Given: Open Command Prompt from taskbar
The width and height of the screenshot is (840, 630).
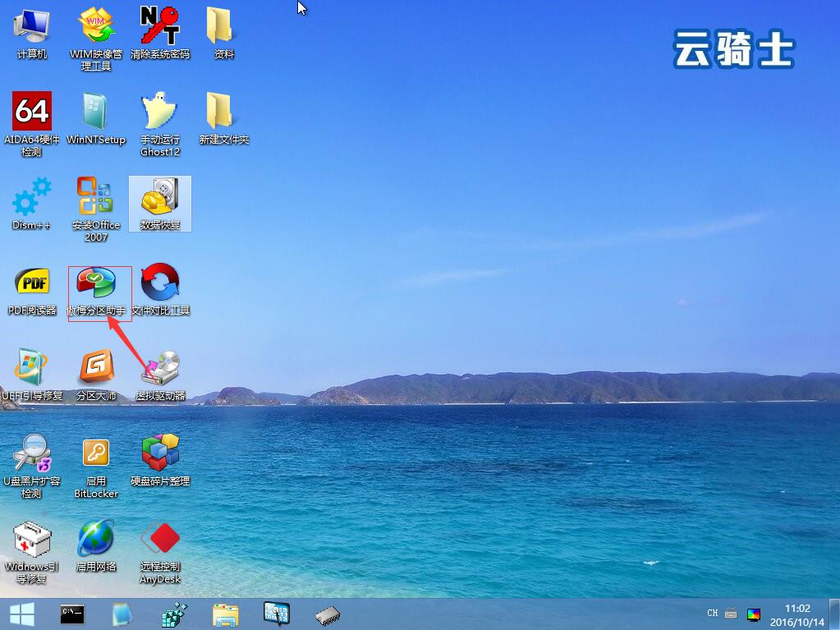Looking at the screenshot, I should [x=71, y=614].
